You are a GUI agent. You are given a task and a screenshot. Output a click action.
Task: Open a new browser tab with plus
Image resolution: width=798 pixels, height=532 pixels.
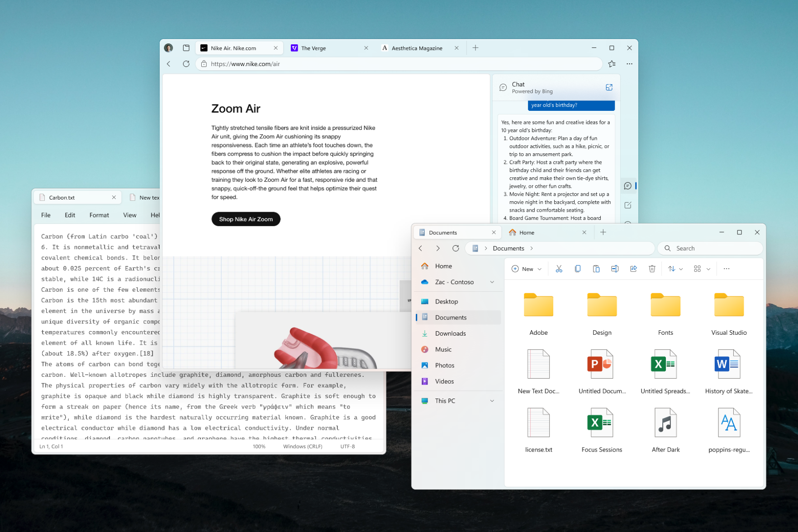click(475, 48)
